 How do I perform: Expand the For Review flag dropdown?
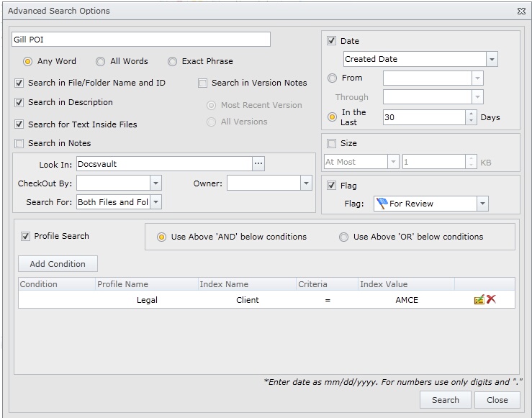[482, 204]
